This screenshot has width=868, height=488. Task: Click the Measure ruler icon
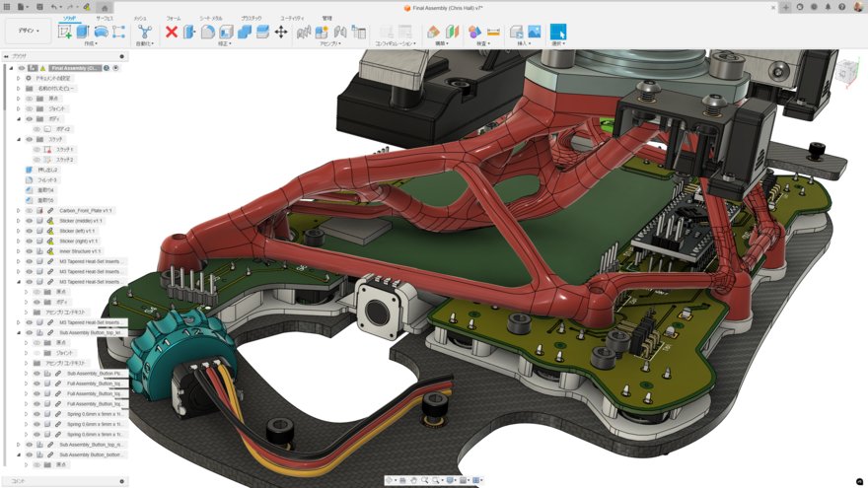[x=493, y=32]
